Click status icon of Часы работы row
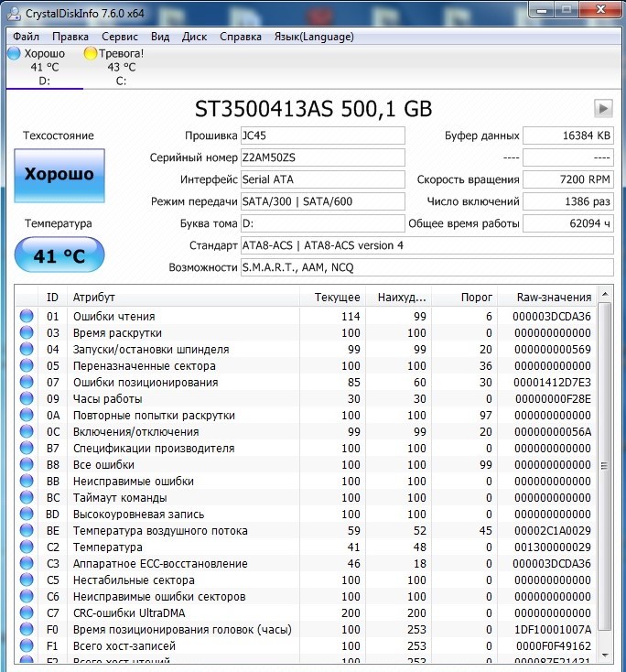The width and height of the screenshot is (626, 672). point(27,398)
